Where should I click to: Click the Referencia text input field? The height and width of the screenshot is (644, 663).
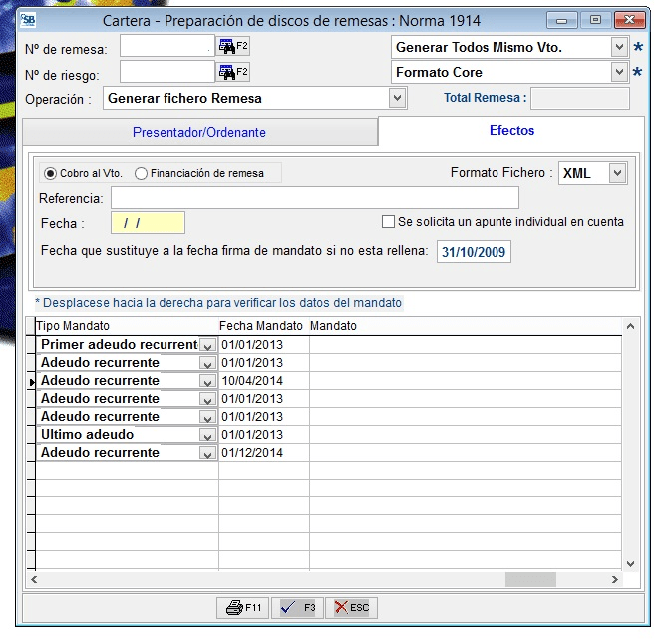[314, 198]
